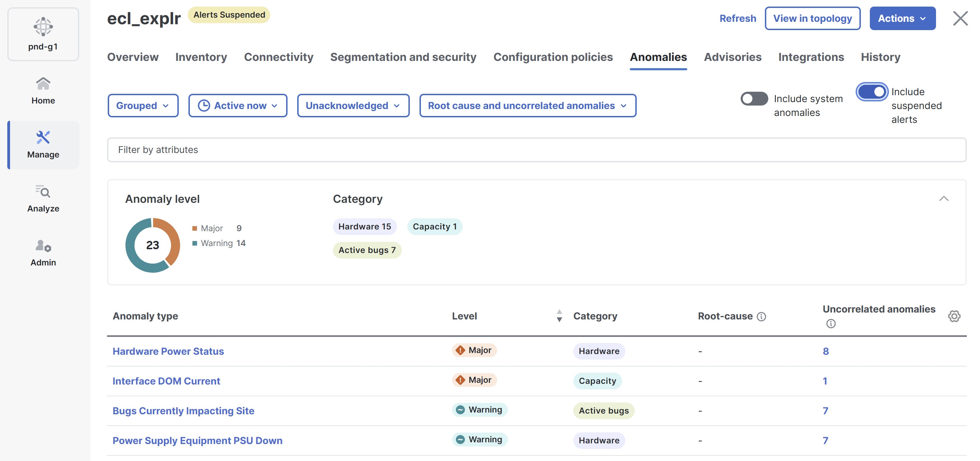This screenshot has width=980, height=461.
Task: Switch to the History tab
Action: [881, 57]
